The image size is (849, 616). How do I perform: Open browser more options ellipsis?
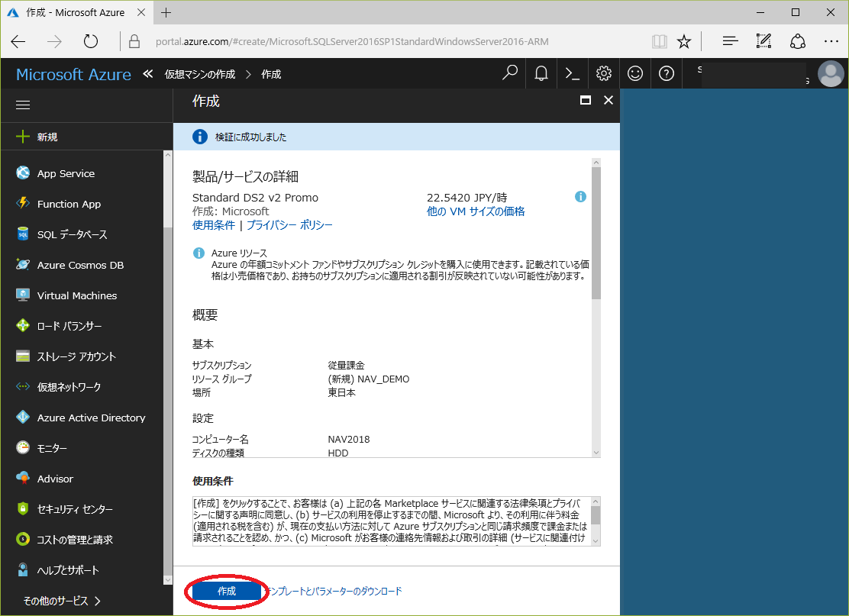point(831,41)
